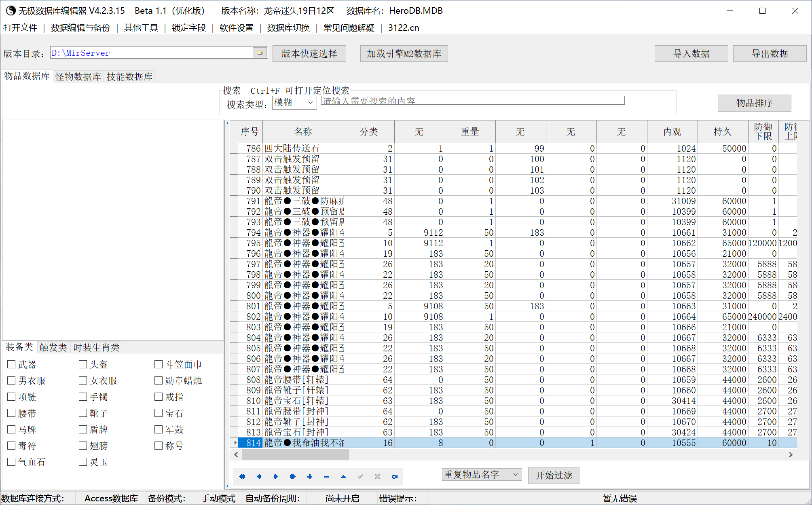
Task: Click the 内观 column header
Action: pos(672,132)
